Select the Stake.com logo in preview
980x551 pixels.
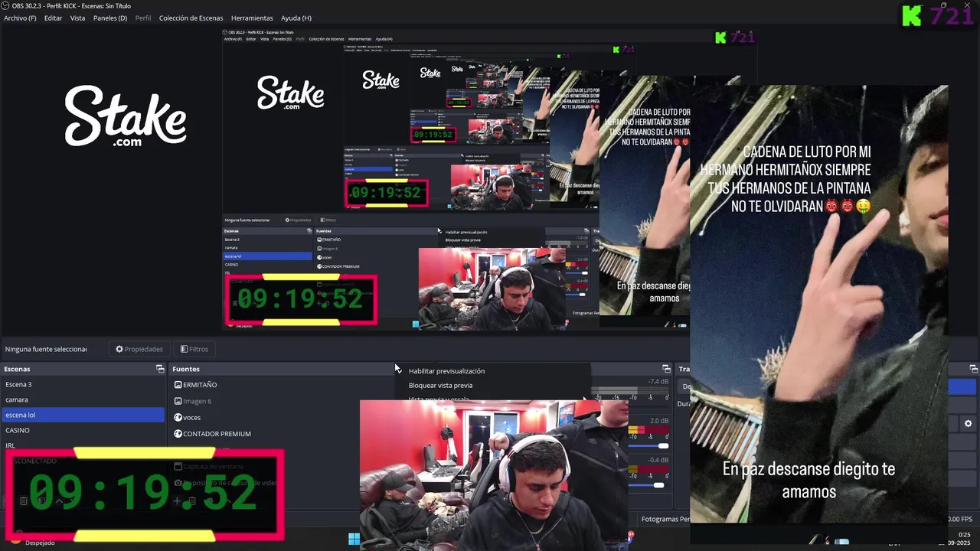(126, 116)
